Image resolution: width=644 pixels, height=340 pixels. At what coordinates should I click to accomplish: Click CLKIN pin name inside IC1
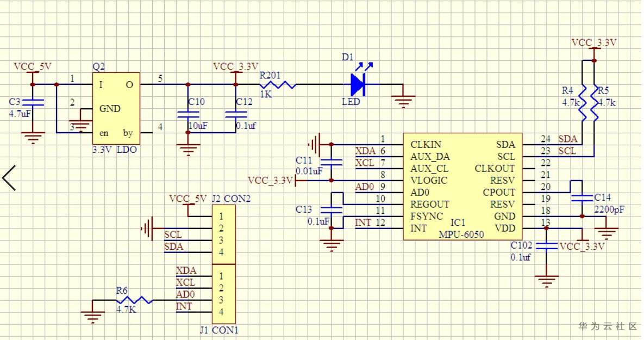[426, 145]
